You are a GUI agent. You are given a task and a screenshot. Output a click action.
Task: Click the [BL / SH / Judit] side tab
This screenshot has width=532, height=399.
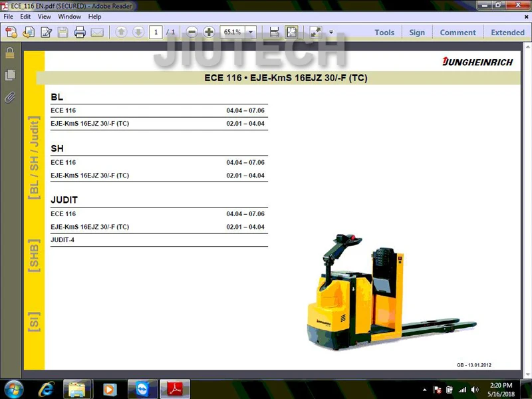coord(35,158)
